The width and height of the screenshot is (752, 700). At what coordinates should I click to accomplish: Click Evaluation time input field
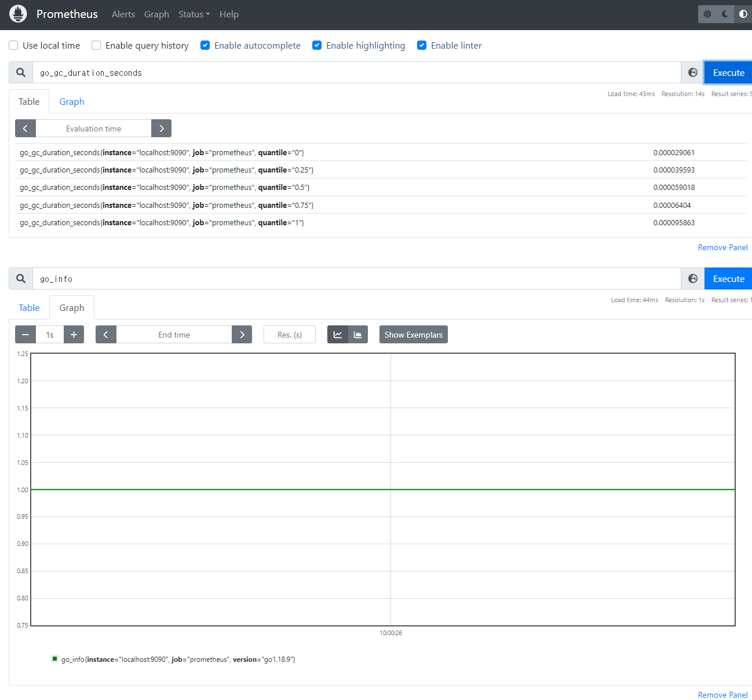click(93, 129)
